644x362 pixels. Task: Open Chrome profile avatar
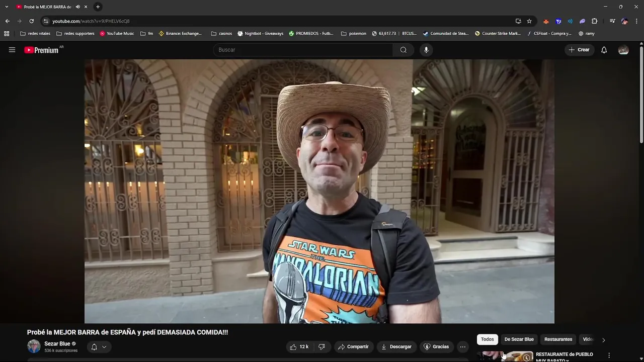coord(624,21)
